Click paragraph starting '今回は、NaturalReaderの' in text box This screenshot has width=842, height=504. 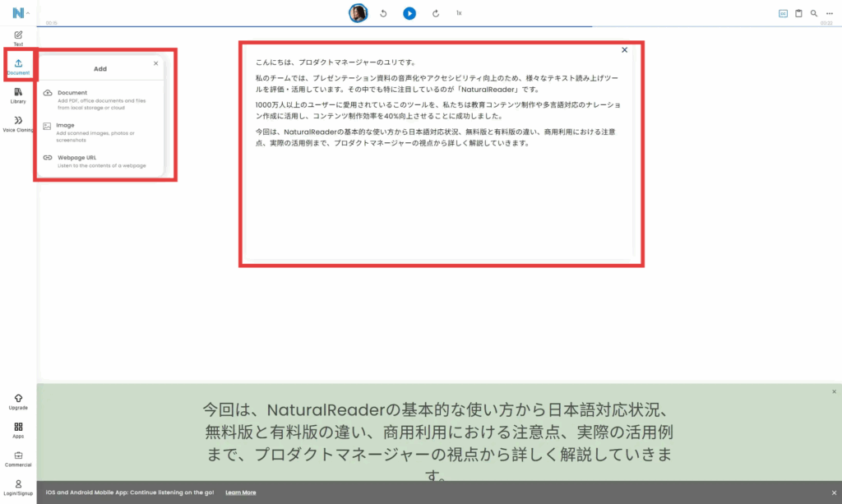(x=436, y=137)
